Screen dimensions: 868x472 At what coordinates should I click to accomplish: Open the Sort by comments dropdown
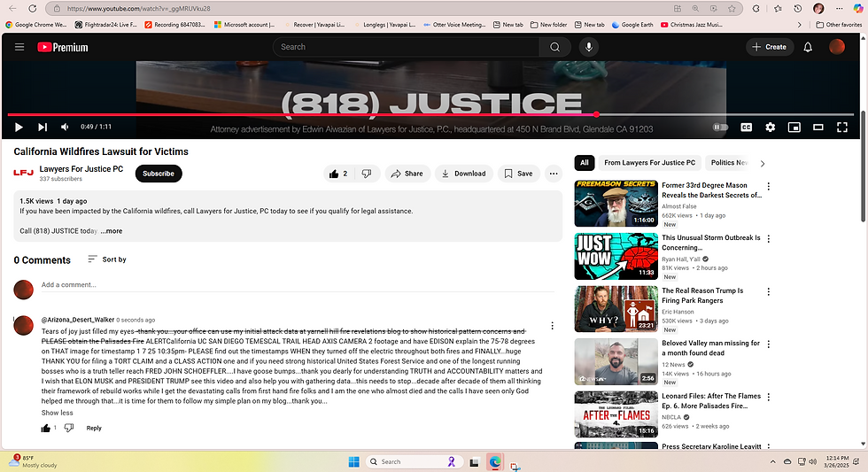107,259
